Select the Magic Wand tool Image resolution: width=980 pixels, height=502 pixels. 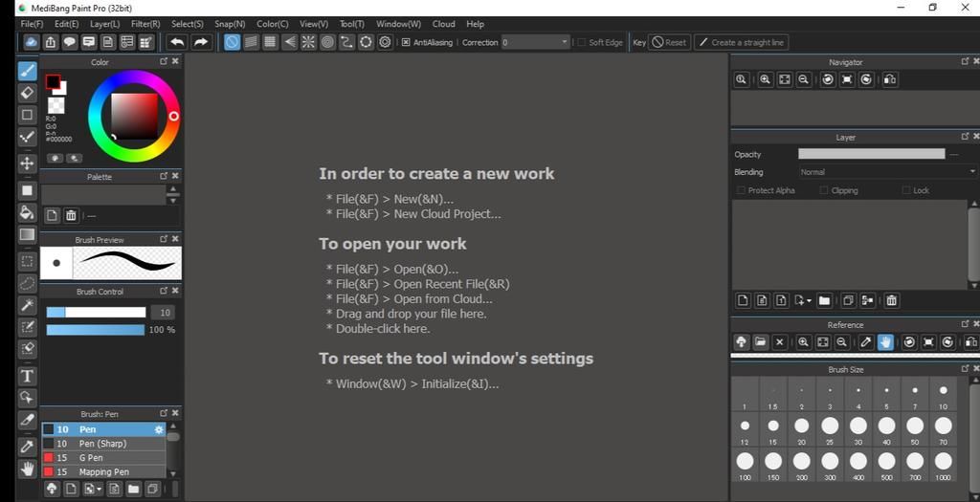27,305
